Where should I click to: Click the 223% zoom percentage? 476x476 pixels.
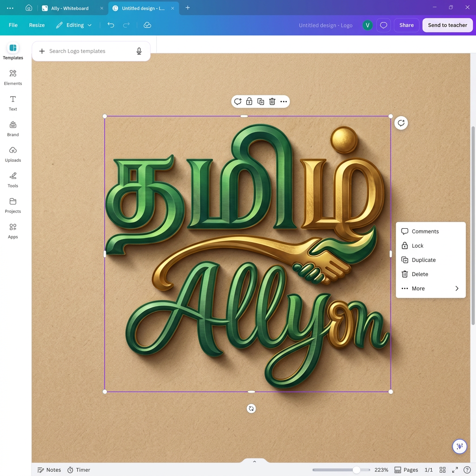[381, 469]
